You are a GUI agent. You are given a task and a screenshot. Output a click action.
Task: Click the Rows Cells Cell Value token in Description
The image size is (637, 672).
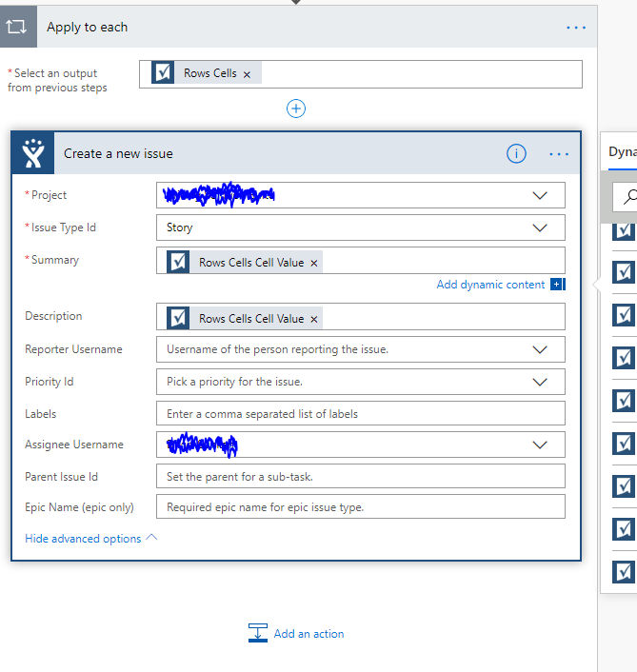click(245, 318)
